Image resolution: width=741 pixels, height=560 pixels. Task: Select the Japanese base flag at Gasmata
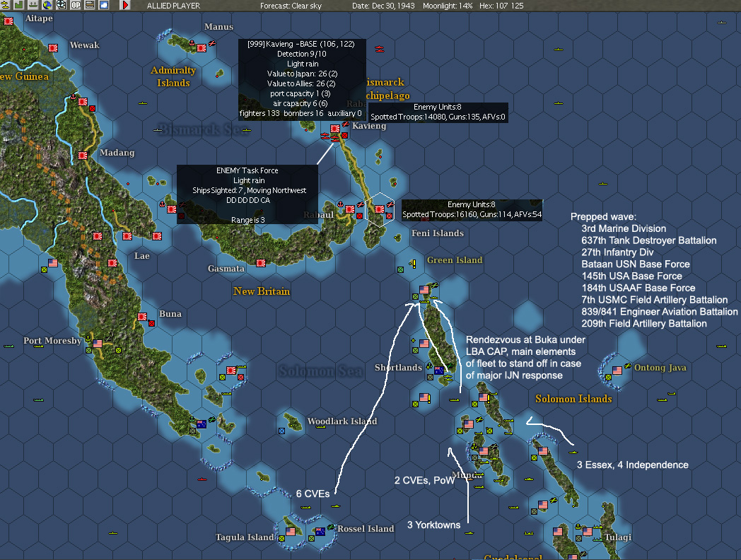(260, 263)
